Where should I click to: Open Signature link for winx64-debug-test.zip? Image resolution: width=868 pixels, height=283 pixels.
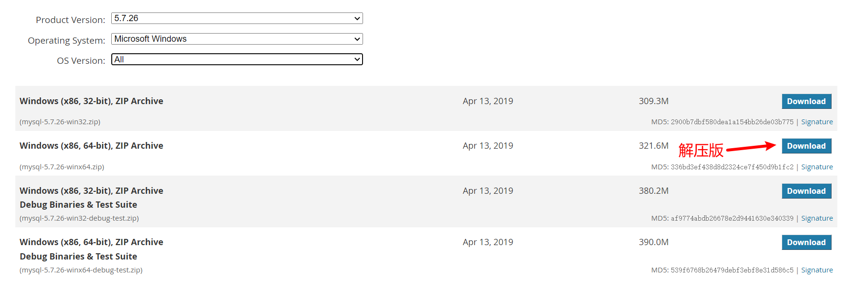click(817, 270)
